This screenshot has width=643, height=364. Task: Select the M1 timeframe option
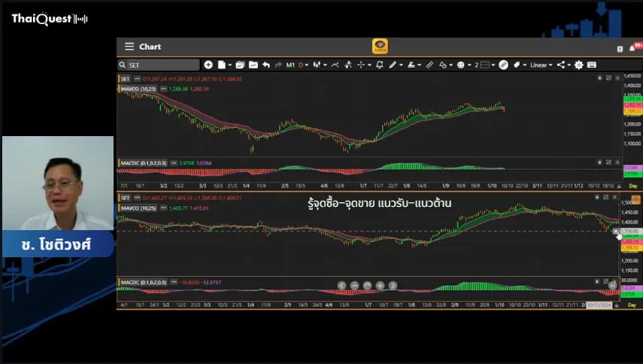pyautogui.click(x=290, y=65)
